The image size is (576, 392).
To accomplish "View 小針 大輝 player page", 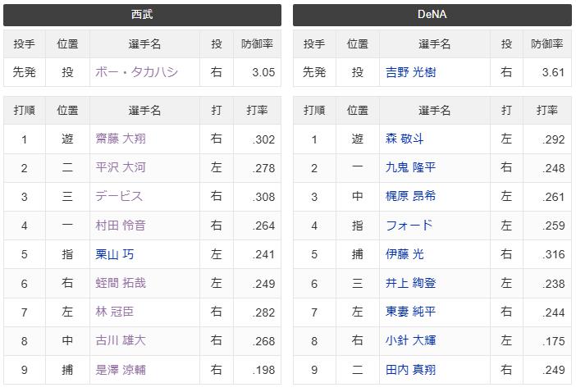I will [410, 340].
